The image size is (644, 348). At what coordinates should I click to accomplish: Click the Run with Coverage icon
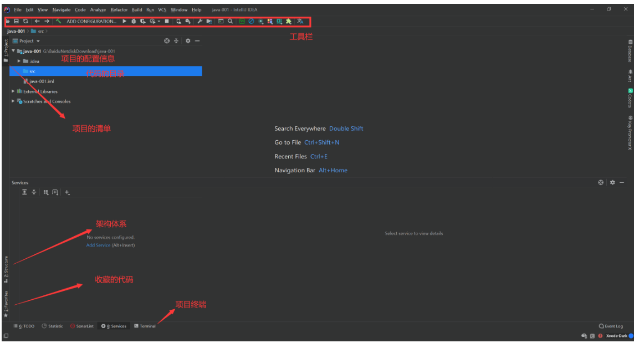tap(143, 21)
